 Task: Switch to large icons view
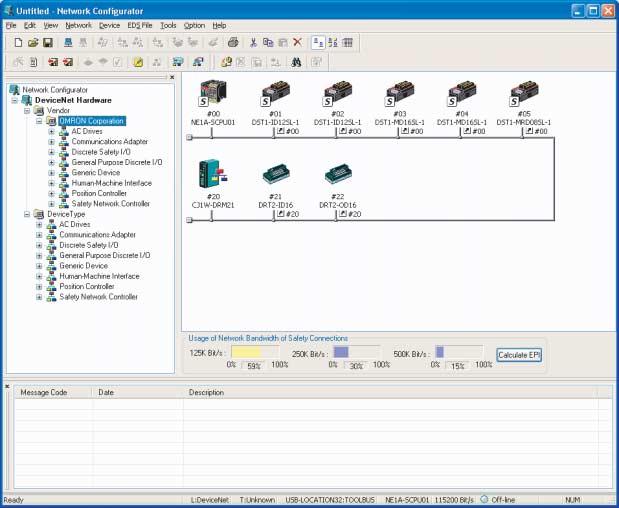(318, 43)
